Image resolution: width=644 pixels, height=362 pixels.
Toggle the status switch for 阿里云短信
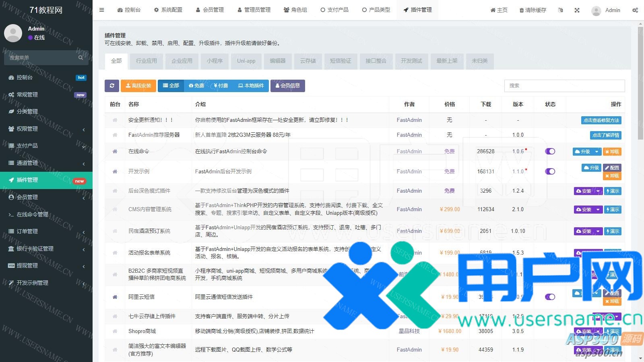[550, 297]
